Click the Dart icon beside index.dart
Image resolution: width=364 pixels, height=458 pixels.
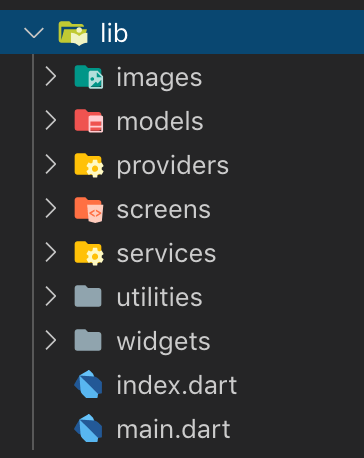pos(88,384)
